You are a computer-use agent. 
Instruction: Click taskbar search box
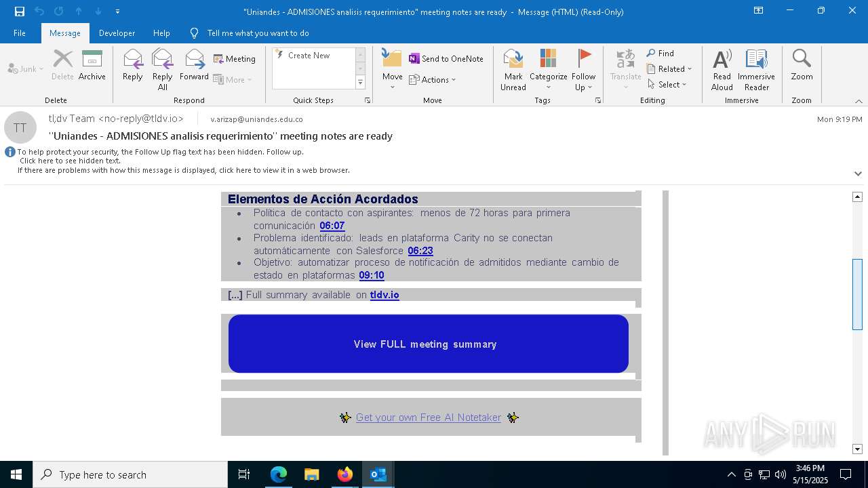point(130,474)
